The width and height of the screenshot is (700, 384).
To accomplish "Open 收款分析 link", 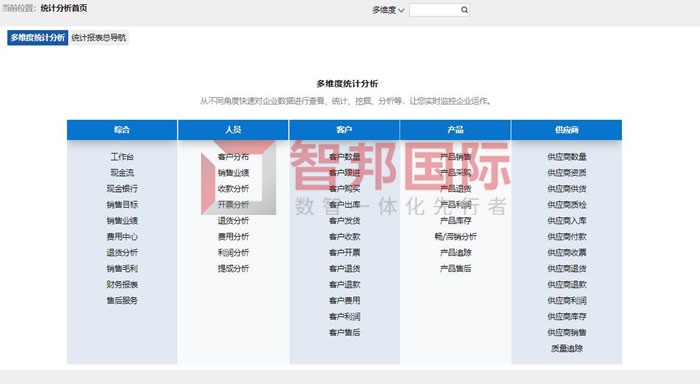I will pos(233,188).
